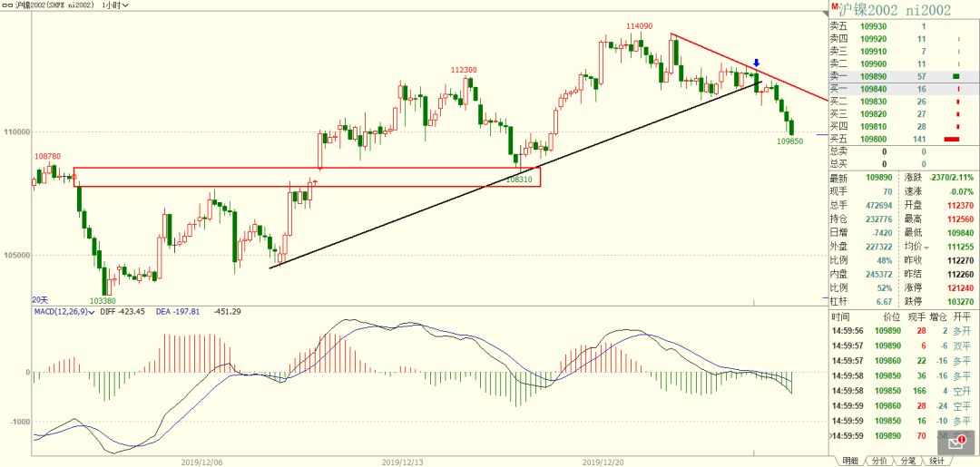Select the 买一 109840 bid row
Image resolution: width=980 pixels, height=467 pixels.
click(x=904, y=89)
